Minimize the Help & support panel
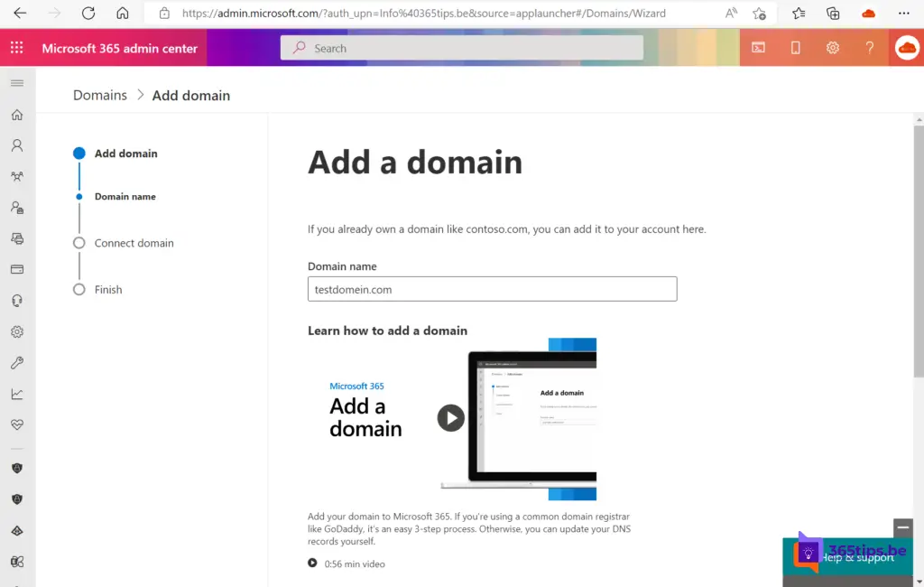Viewport: 924px width, 587px height. tap(902, 527)
